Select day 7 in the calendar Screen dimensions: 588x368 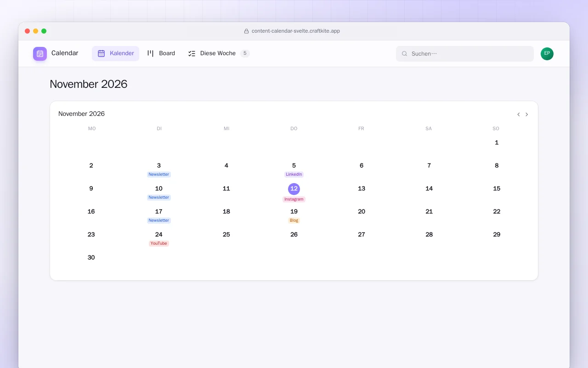pos(429,166)
